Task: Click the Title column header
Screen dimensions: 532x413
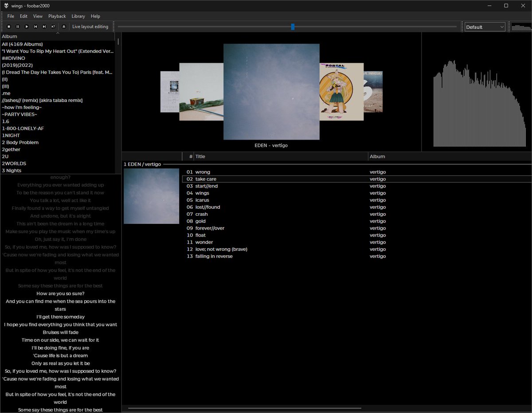Action: [x=281, y=156]
